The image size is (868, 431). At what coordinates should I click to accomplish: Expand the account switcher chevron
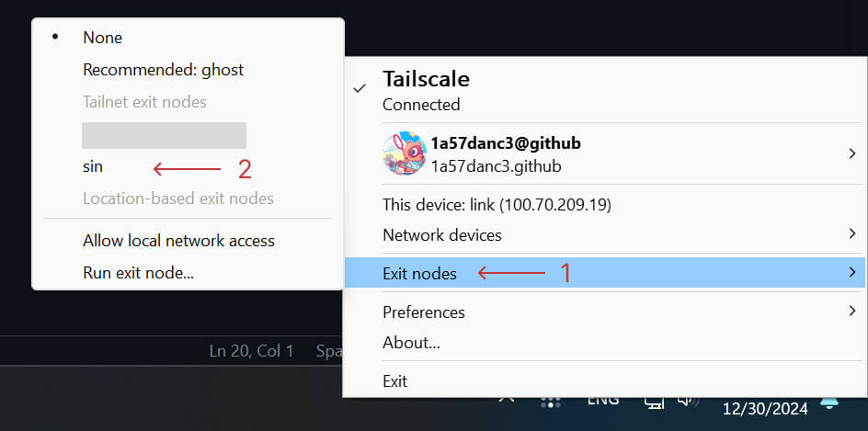tap(852, 153)
